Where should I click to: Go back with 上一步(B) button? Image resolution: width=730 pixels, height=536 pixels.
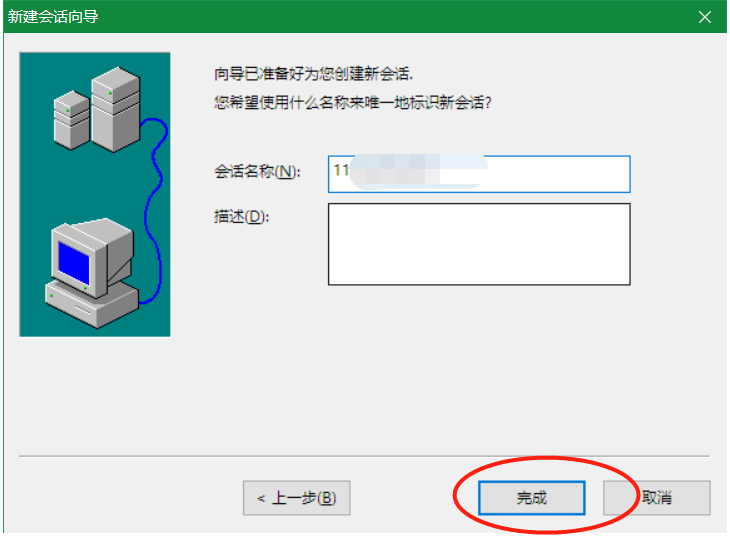(x=297, y=498)
